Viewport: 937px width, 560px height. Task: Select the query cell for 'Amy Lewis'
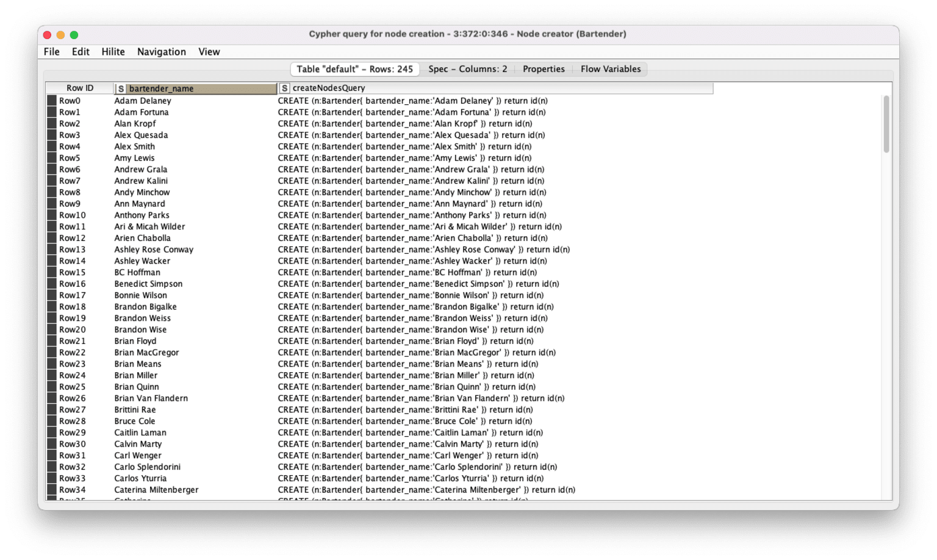[x=495, y=158]
